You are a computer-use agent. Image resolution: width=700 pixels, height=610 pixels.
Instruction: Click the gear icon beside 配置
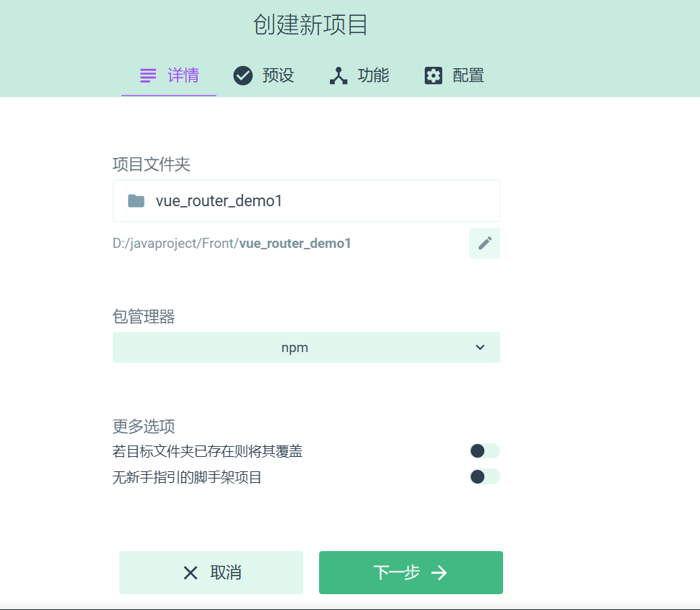[433, 75]
